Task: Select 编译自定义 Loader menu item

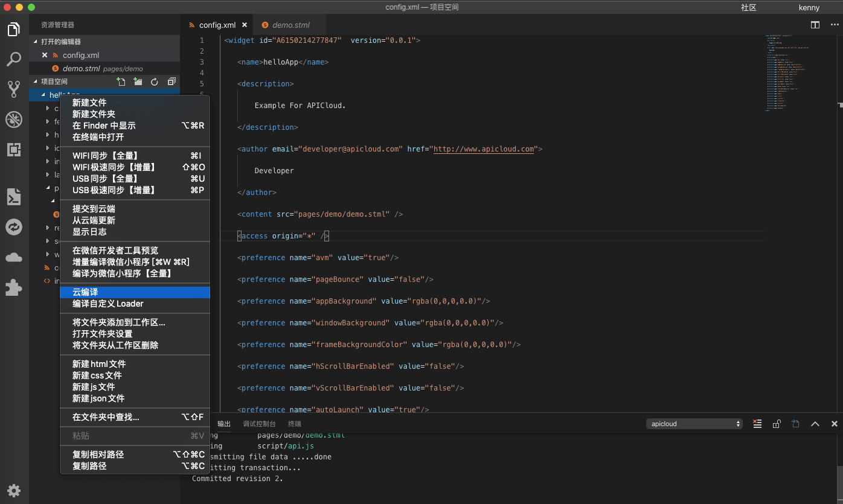Action: point(135,304)
